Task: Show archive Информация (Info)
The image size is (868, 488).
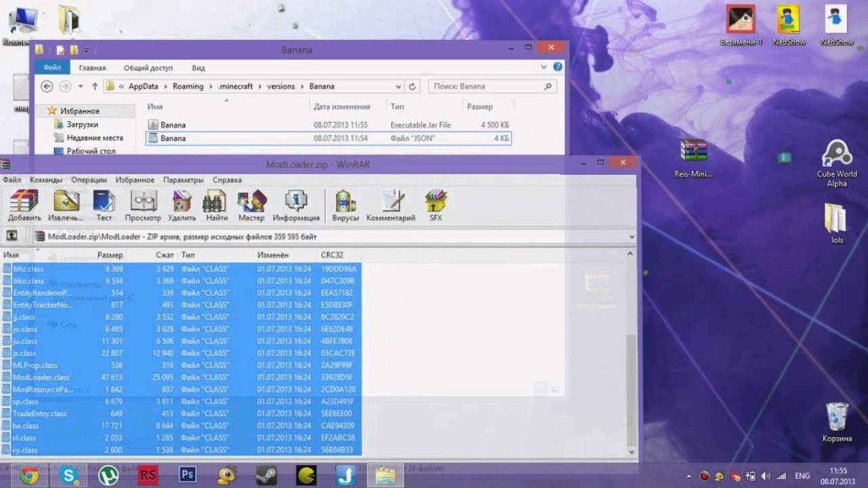Action: [x=296, y=205]
